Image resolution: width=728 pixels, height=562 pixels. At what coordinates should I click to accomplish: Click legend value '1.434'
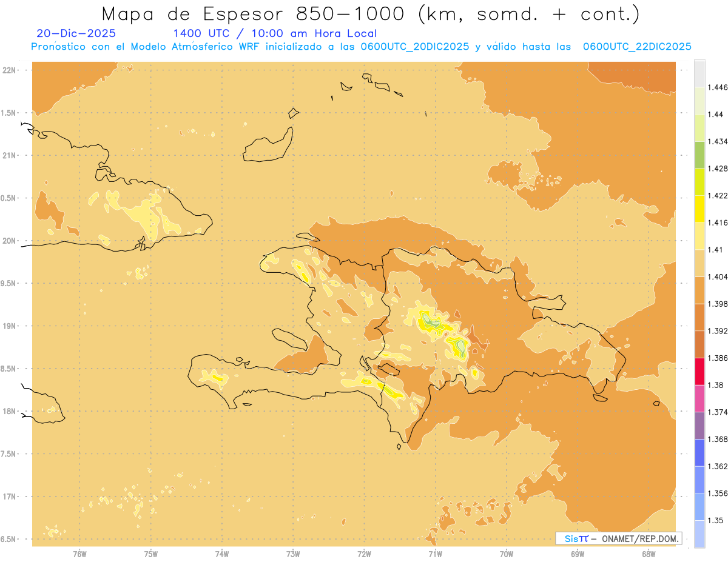[x=718, y=141]
